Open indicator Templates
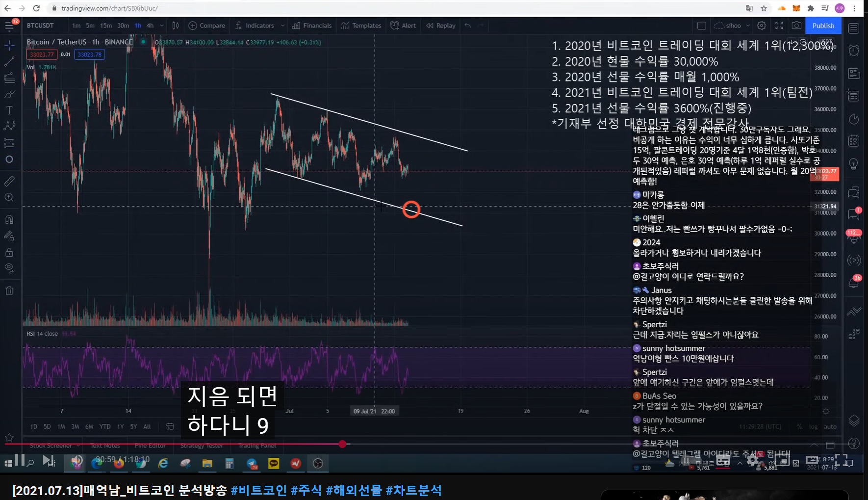 [x=361, y=26]
